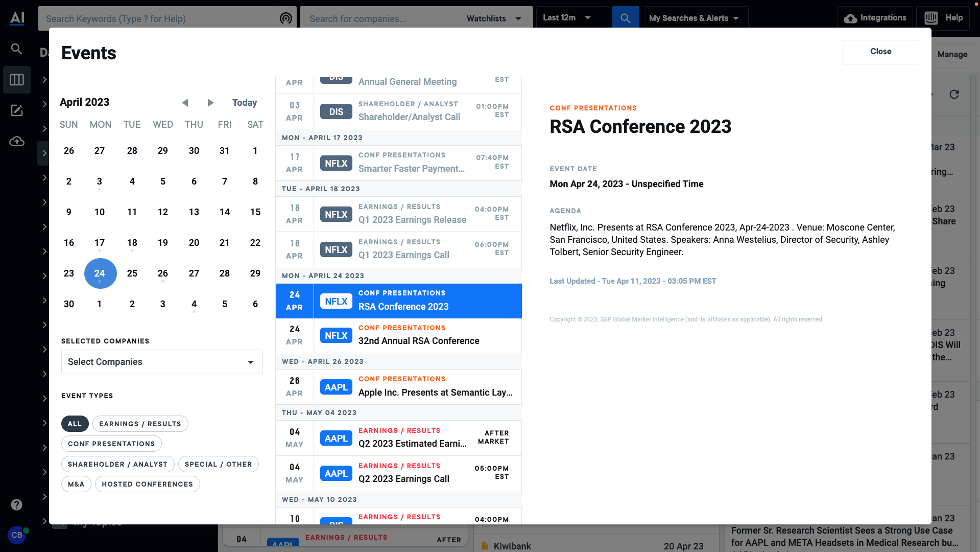Toggle the M&A filter chip
The height and width of the screenshot is (552, 980).
76,484
